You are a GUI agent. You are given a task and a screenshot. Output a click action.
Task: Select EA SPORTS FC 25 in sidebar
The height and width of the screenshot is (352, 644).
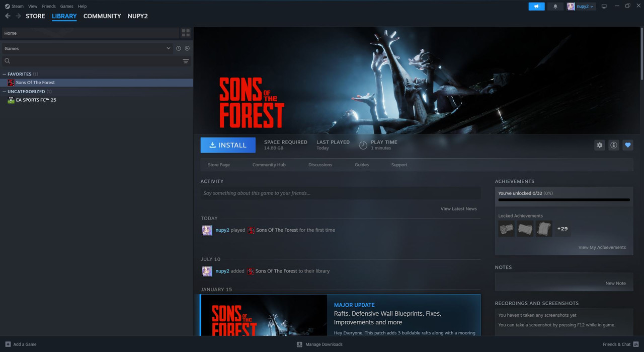[x=97, y=100]
